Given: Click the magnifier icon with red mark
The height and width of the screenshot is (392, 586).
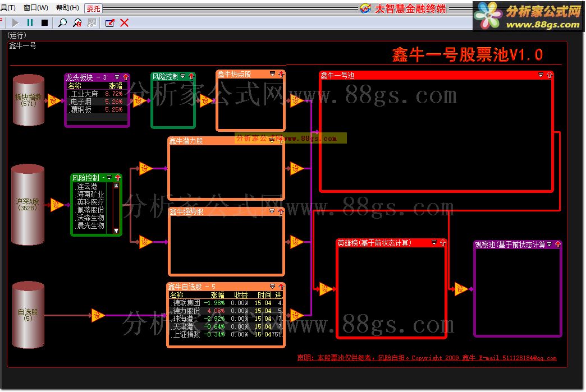Looking at the screenshot, I should (77, 23).
